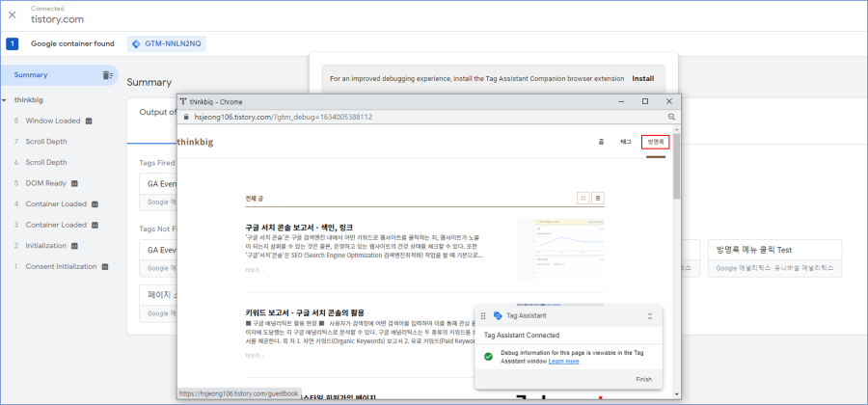Viewport: 868px width, 405px height.
Task: Open the 방명록 guestbook menu
Action: click(656, 142)
